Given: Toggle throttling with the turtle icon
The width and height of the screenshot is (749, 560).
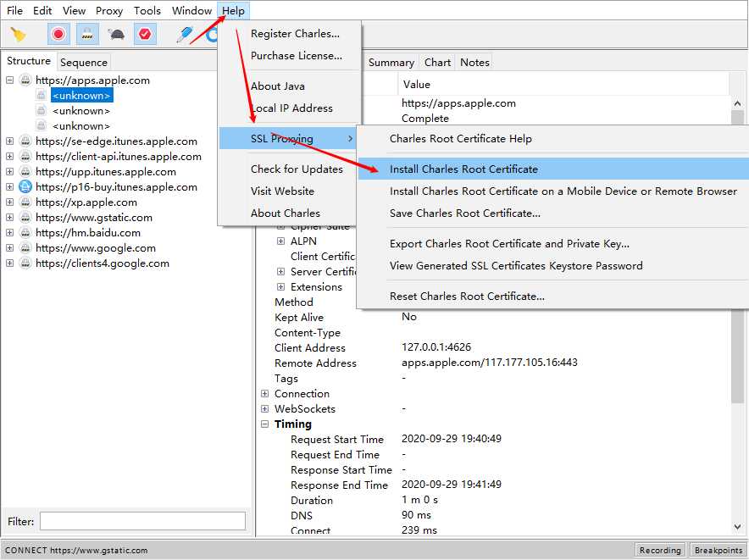Looking at the screenshot, I should coord(116,35).
